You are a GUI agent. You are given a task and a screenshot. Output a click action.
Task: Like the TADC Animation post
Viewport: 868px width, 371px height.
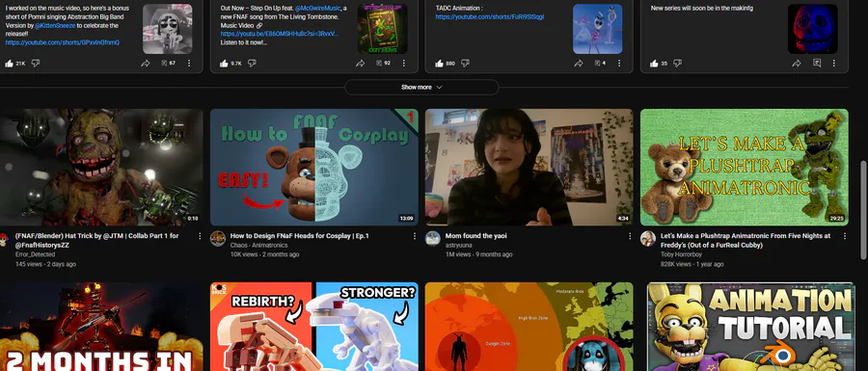coord(439,64)
